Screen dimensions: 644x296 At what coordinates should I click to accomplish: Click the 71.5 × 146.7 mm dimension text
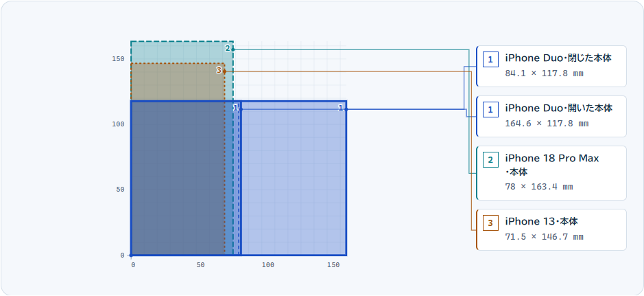pos(544,237)
